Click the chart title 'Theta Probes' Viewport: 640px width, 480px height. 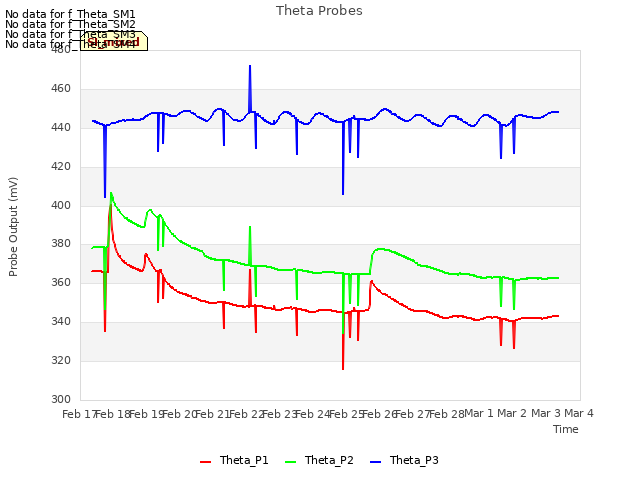319,11
